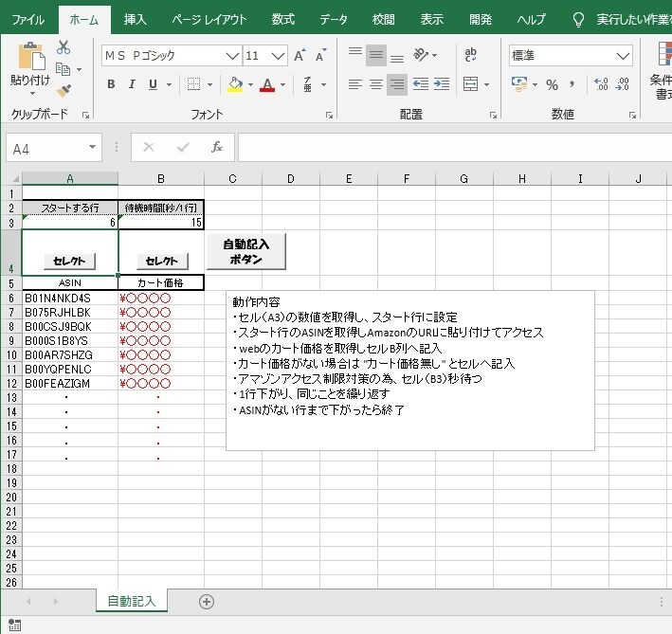672x634 pixels.
Task: Toggle underline formatting
Action: [x=153, y=84]
